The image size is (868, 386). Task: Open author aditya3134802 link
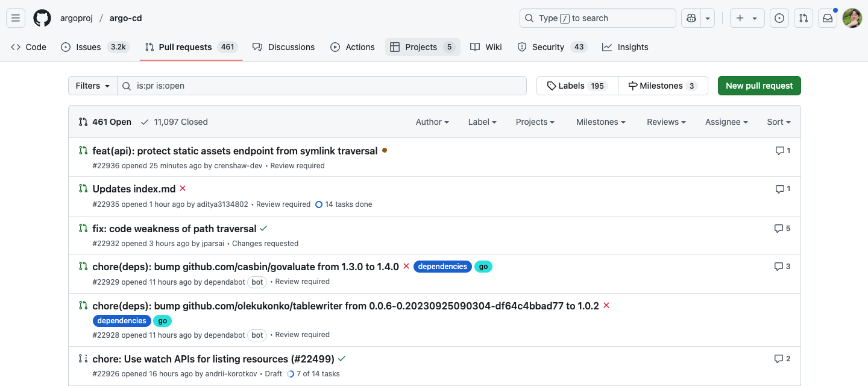[222, 204]
